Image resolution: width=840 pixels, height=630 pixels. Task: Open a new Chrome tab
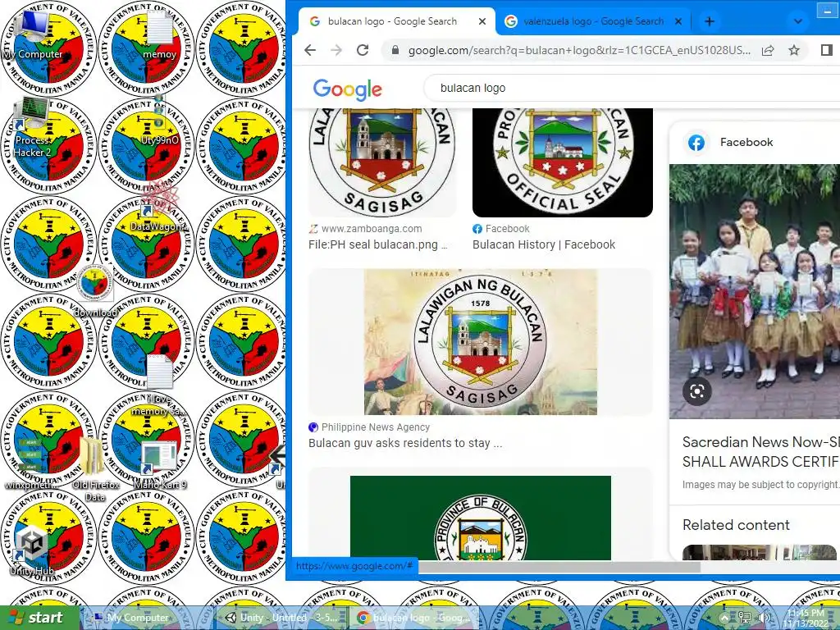[710, 21]
